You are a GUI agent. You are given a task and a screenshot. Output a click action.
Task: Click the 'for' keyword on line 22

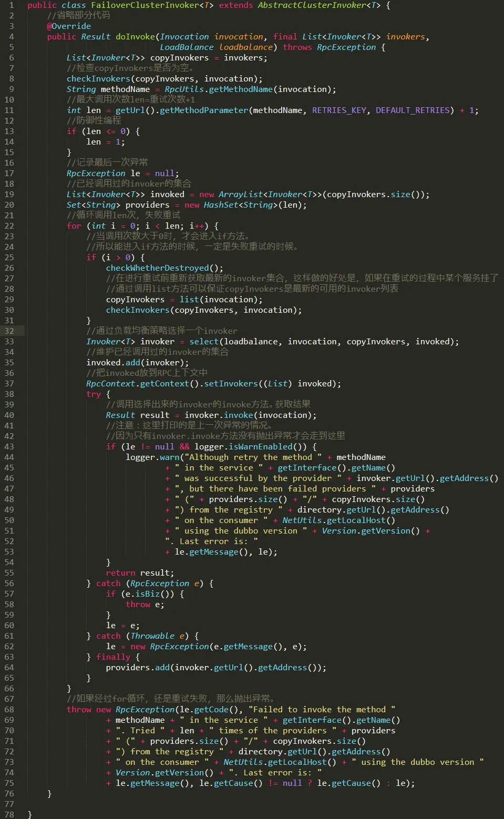[74, 226]
